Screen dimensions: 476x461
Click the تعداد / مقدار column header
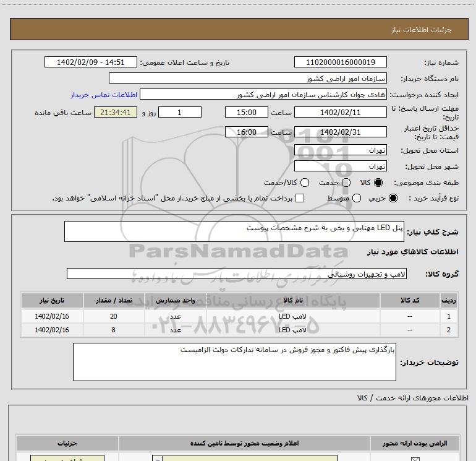pyautogui.click(x=114, y=300)
